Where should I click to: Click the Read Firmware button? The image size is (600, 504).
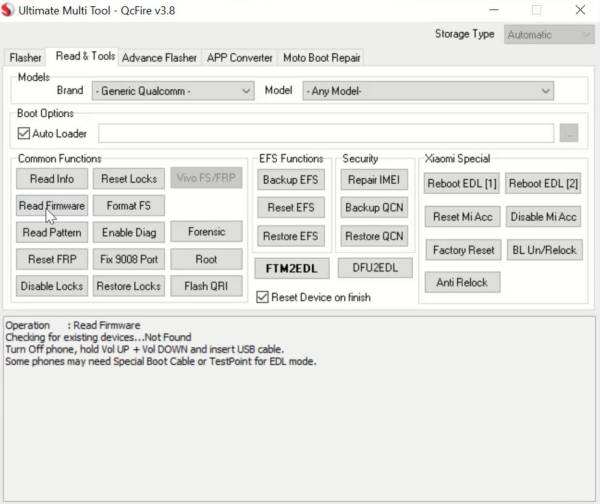pos(52,206)
